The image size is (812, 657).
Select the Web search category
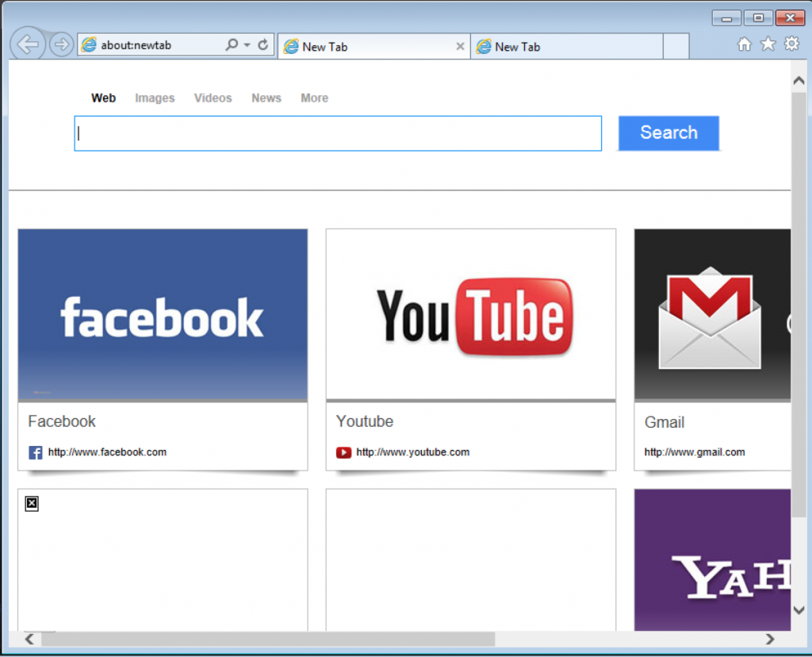pyautogui.click(x=104, y=98)
